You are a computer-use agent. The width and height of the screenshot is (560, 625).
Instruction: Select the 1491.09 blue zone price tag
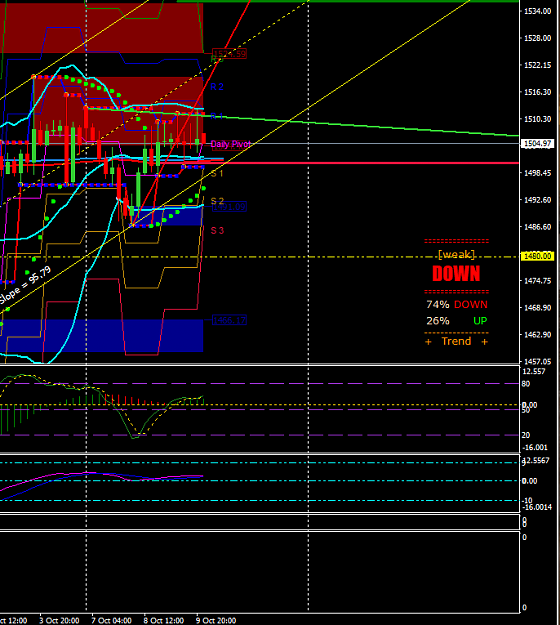click(x=230, y=207)
